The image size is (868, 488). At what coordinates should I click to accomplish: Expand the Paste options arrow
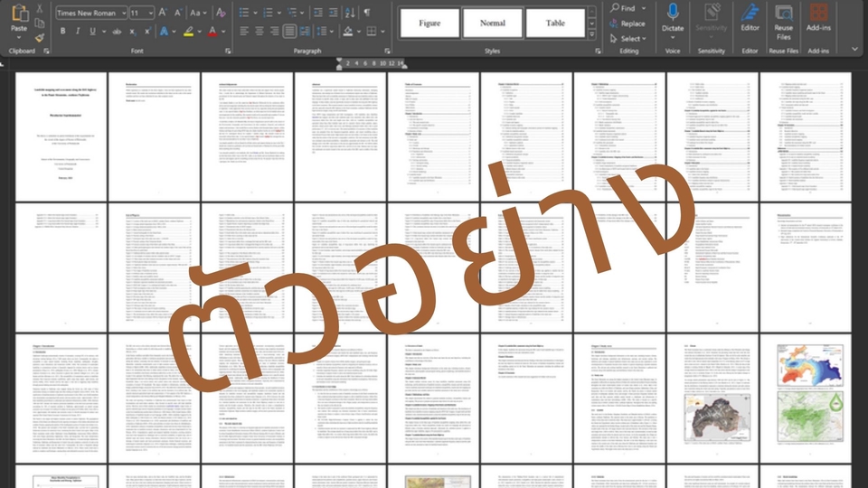[19, 38]
